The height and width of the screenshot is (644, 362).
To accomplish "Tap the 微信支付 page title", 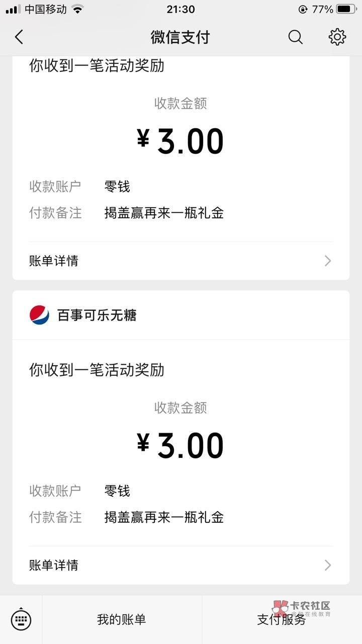I will point(180,37).
